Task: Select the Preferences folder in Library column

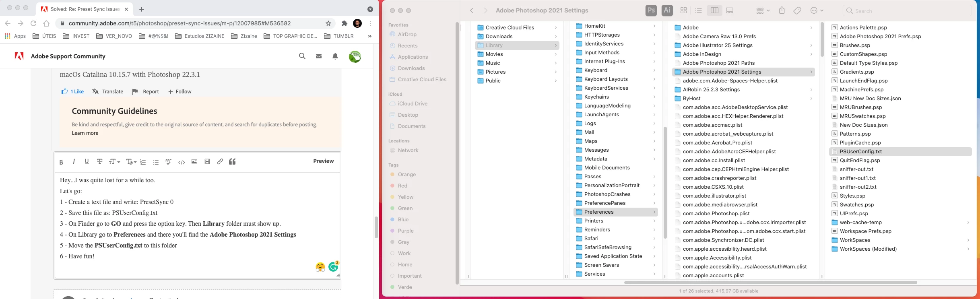Action: pos(616,212)
